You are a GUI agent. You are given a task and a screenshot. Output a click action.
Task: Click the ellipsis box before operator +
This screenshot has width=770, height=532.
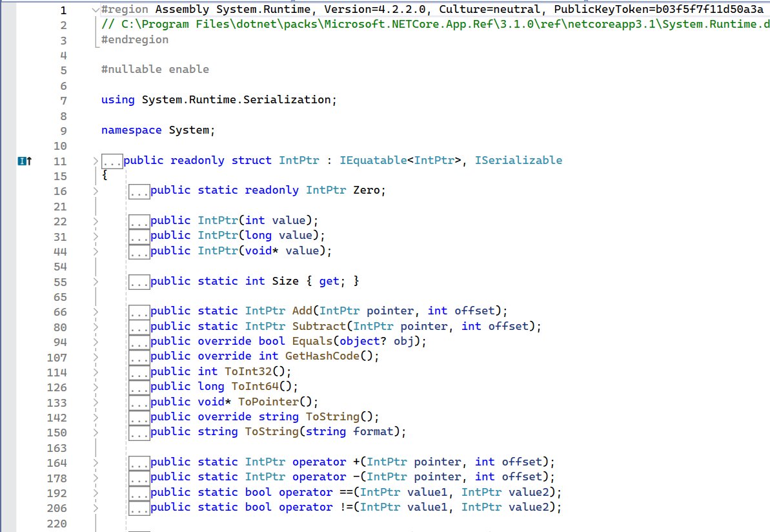(x=139, y=463)
